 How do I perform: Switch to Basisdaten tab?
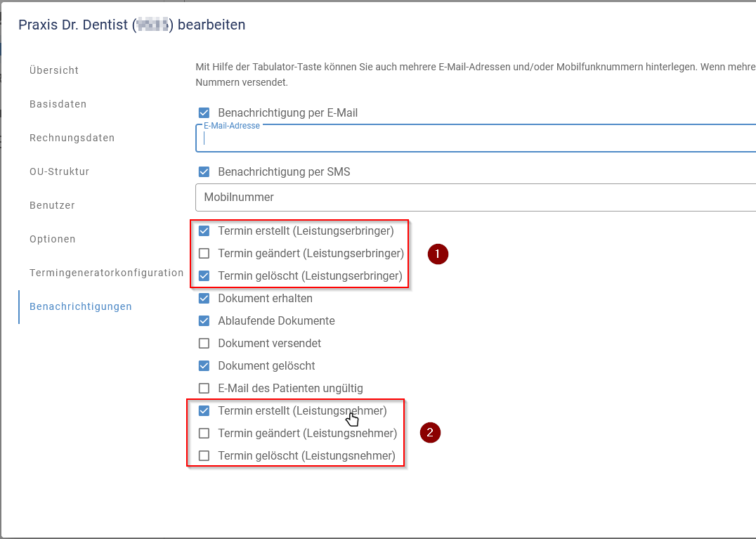(x=58, y=104)
